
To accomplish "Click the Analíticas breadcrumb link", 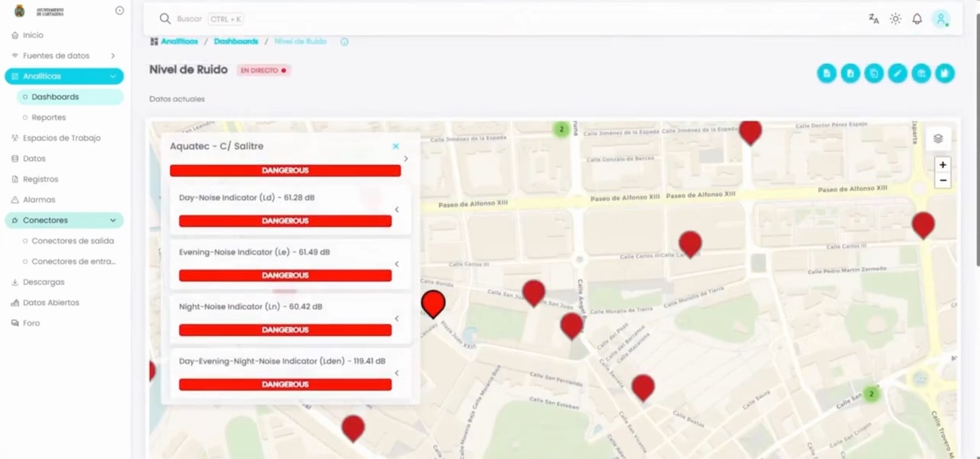I will (x=179, y=41).
